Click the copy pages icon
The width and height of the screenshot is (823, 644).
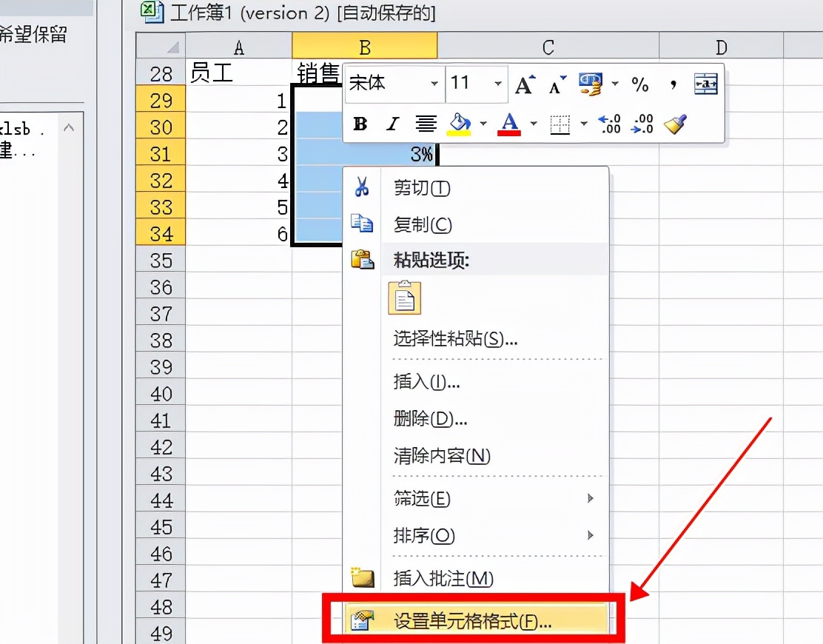coord(362,223)
